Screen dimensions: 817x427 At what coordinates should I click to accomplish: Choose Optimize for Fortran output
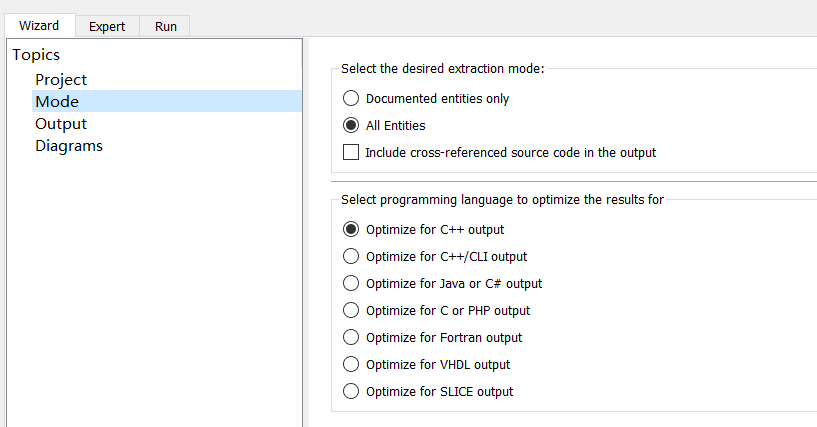[351, 337]
